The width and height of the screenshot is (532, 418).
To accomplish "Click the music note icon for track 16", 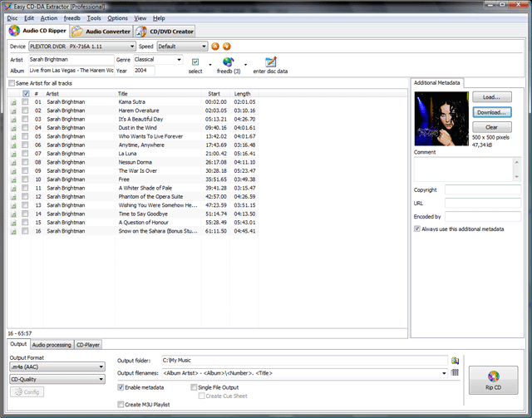I will tap(13, 231).
